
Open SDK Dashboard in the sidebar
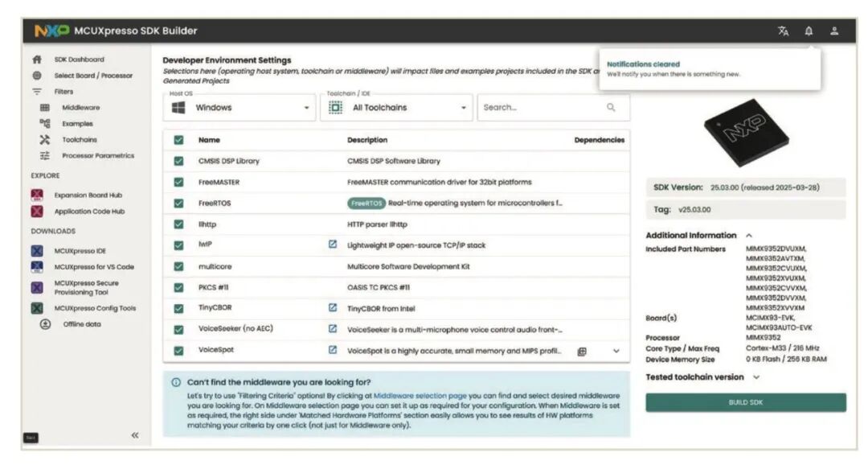tap(79, 60)
